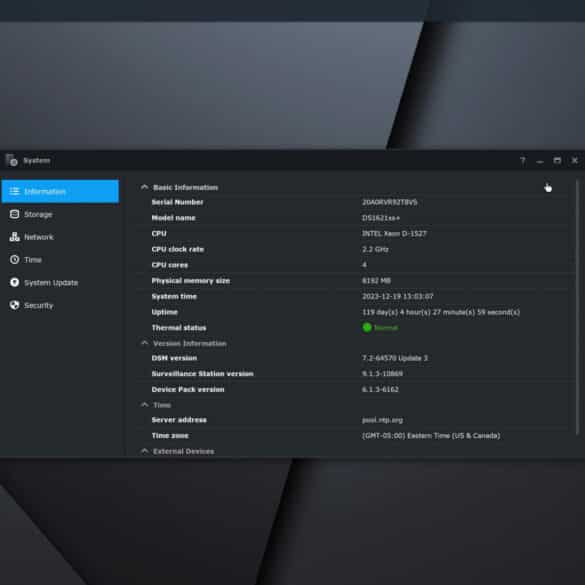Viewport: 585px width, 585px height.
Task: Collapse the Time section chevron
Action: click(144, 405)
